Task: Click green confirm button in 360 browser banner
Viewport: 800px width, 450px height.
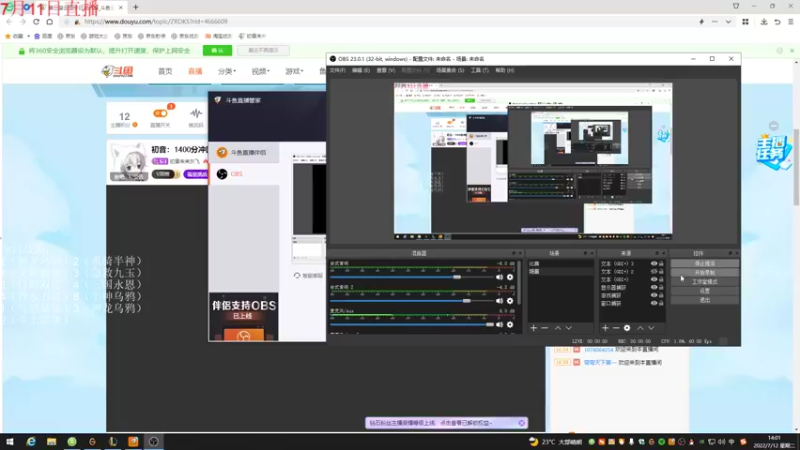Action: [217, 50]
